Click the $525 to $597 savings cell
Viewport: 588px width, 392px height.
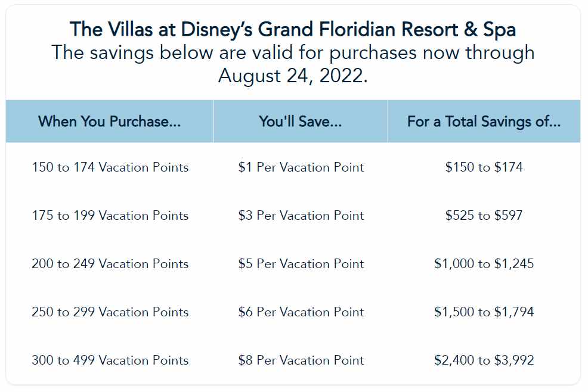[x=484, y=216]
